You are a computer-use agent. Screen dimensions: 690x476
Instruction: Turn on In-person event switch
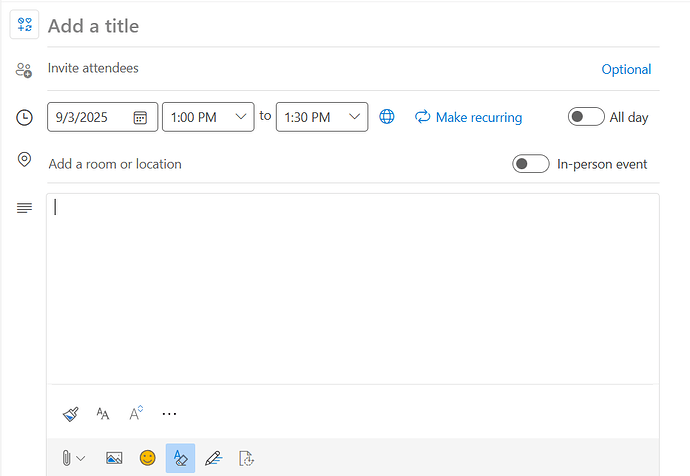530,164
